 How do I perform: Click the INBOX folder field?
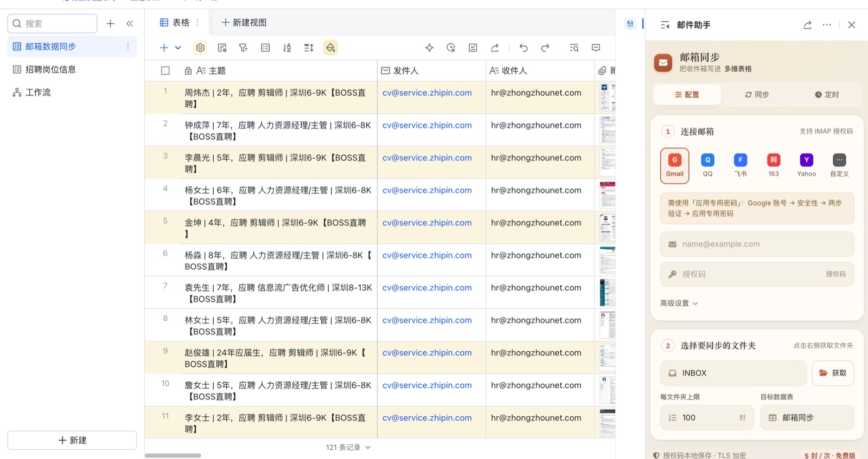tap(733, 373)
